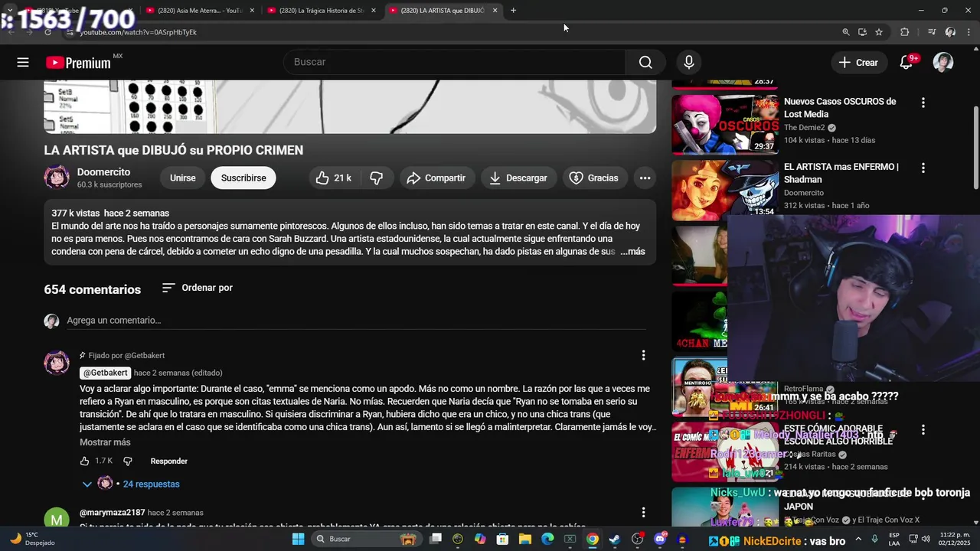Open options for Nuevos Casos OSCUROS video
Image resolution: width=980 pixels, height=551 pixels.
(923, 103)
